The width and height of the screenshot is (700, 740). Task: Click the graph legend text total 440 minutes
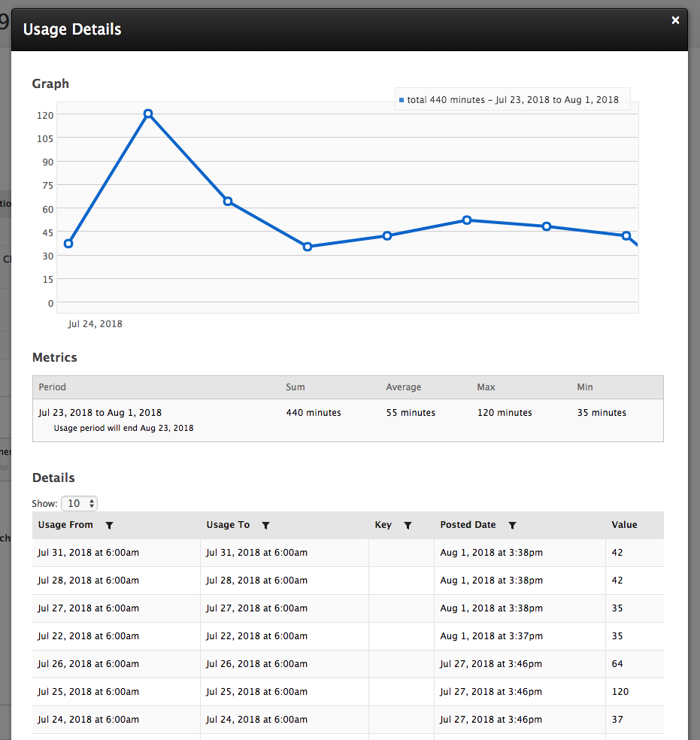pos(513,100)
